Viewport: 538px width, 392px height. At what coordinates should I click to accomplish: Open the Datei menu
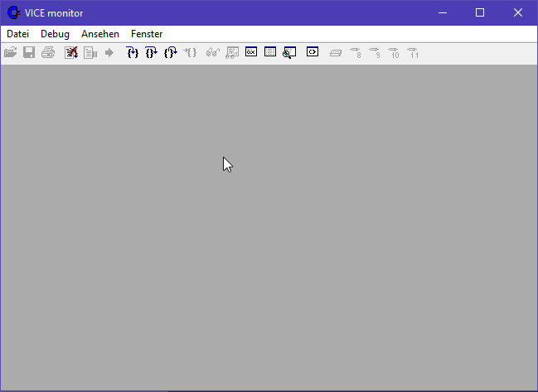(x=17, y=34)
